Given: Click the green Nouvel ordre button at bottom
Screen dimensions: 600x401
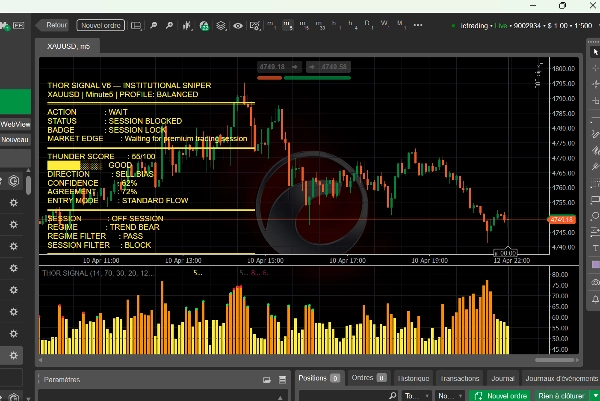Looking at the screenshot, I should (x=499, y=395).
